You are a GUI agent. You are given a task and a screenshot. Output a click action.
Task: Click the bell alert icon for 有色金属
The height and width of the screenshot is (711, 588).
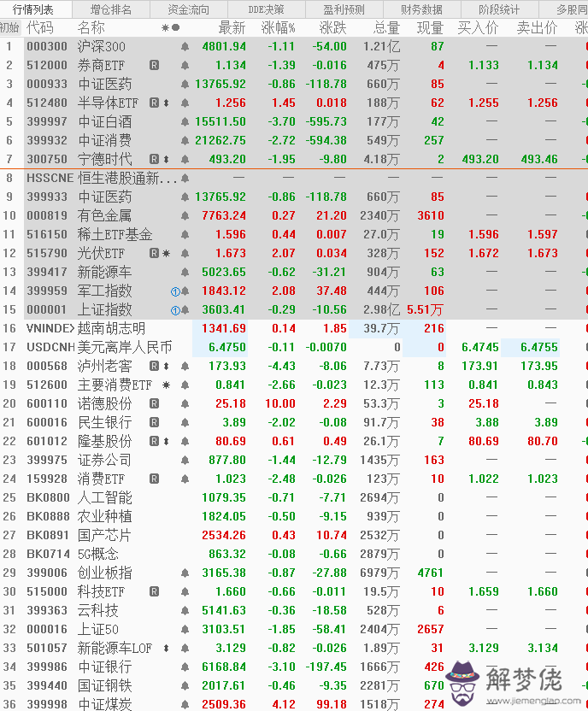pos(185,216)
